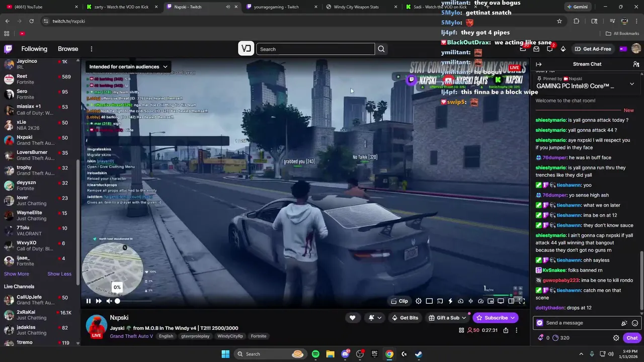Pause the stream with the pause button
Image resolution: width=644 pixels, height=362 pixels.
88,301
